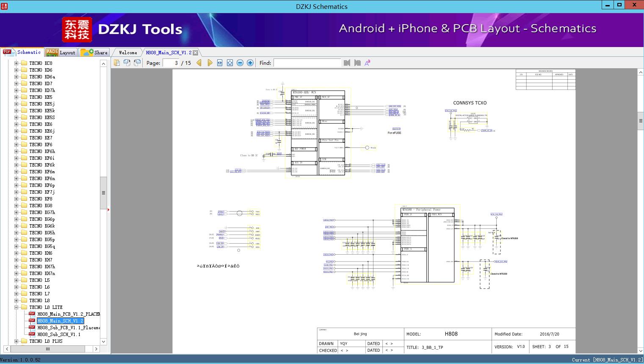Click the find previous icon

tap(347, 63)
